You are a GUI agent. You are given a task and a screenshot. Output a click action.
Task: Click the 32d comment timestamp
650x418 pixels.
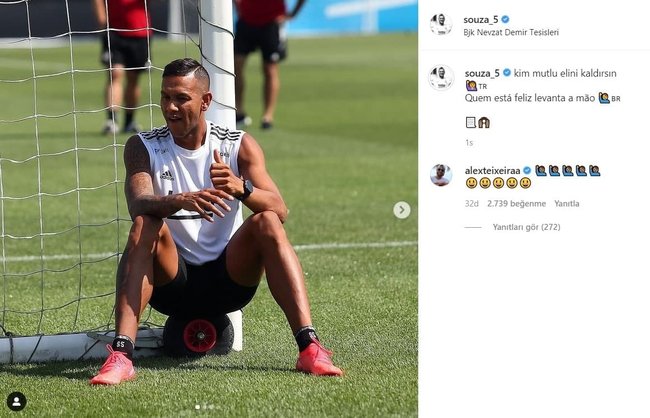coord(471,204)
